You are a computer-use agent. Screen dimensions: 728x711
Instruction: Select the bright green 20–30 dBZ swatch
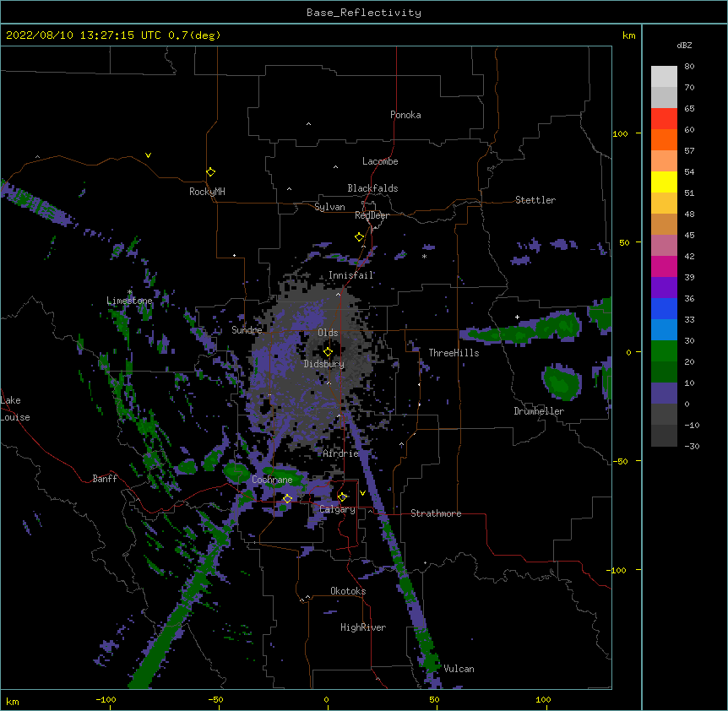(664, 351)
